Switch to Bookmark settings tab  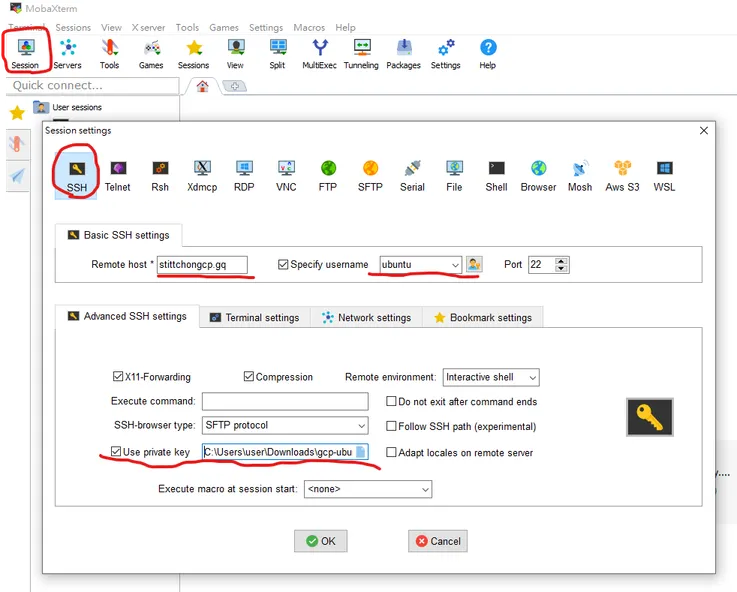coord(483,318)
